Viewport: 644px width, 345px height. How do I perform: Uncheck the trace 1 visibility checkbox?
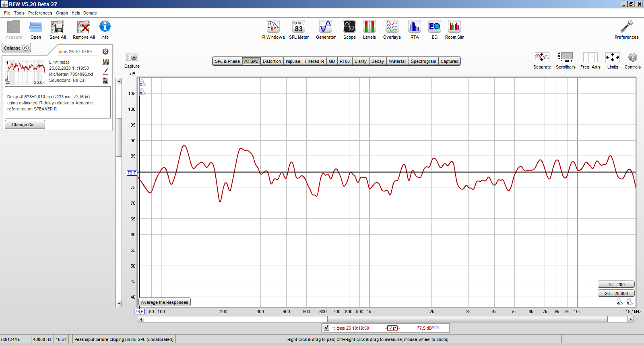pos(326,328)
